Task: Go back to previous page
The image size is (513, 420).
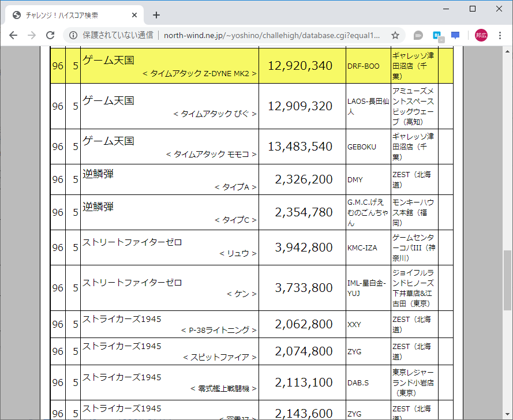Action: pos(13,35)
